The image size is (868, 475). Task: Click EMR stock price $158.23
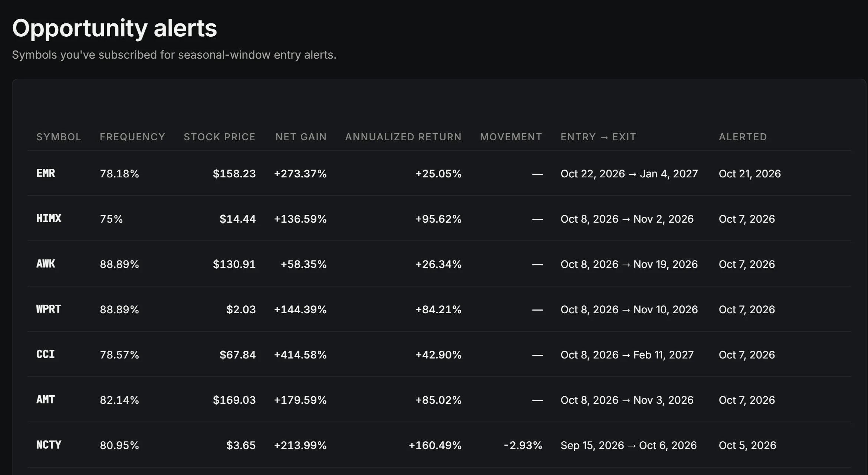coord(234,174)
